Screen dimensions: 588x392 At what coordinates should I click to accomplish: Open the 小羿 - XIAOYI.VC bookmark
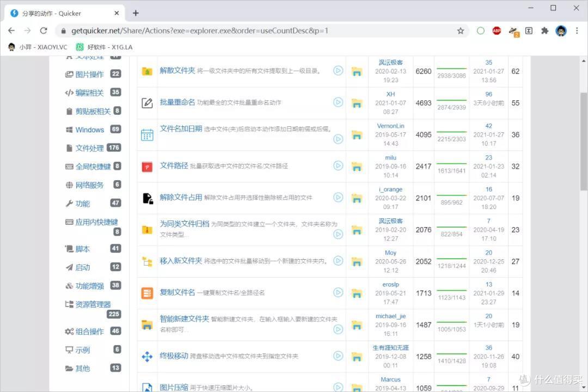pos(37,47)
